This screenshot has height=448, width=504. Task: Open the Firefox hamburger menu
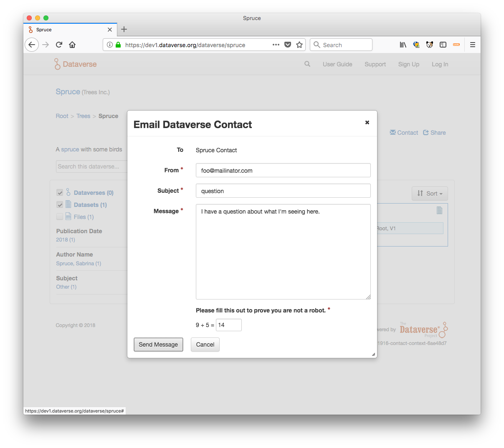(x=473, y=45)
